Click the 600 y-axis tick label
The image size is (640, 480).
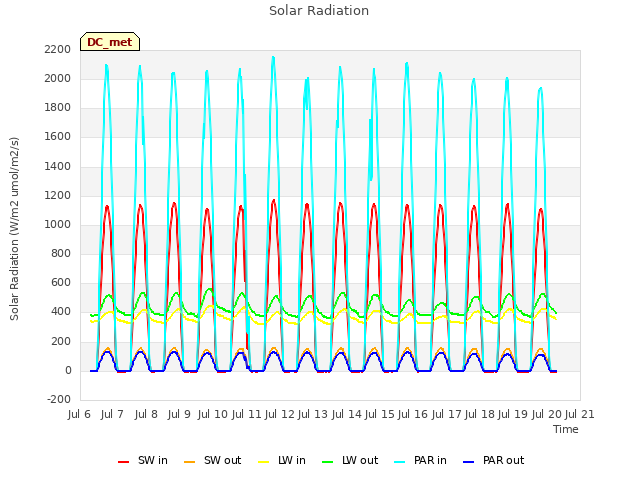point(61,282)
